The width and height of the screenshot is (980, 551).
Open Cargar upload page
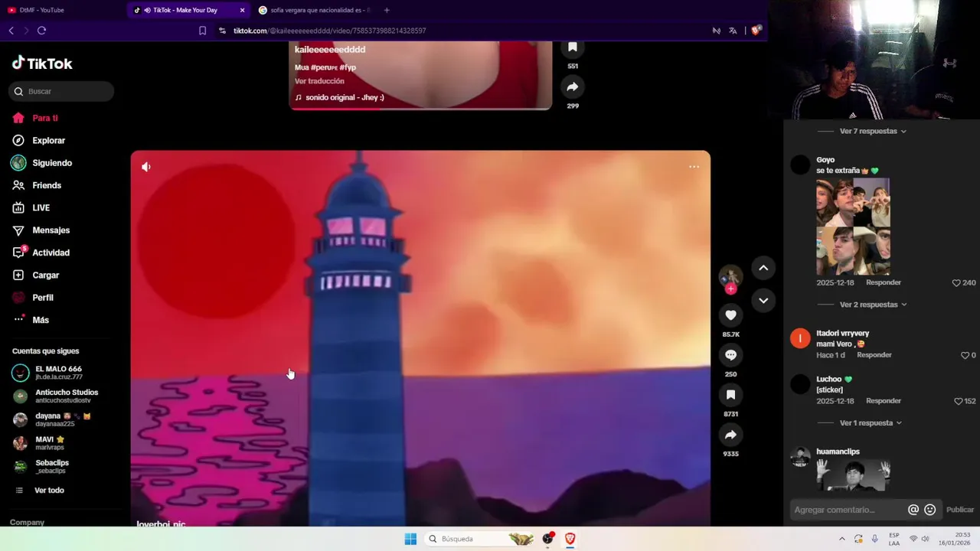(x=35, y=275)
